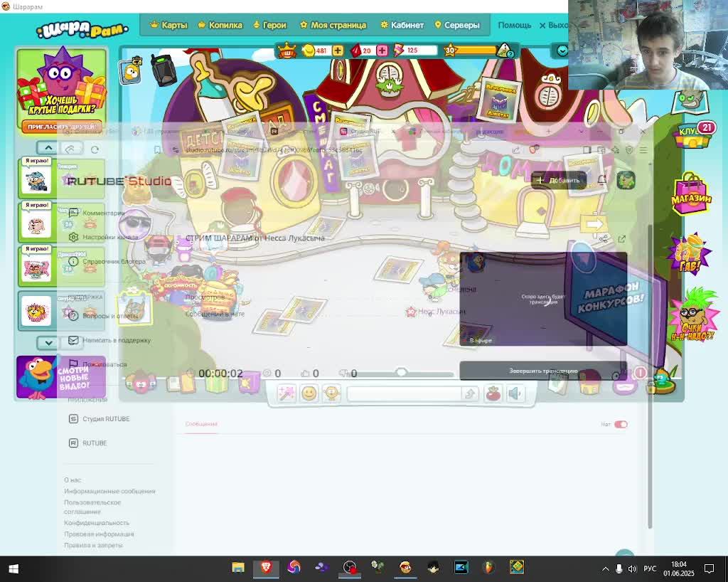Open RUTUBE Studio notifications bell
The height and width of the screenshot is (582, 728).
[602, 180]
